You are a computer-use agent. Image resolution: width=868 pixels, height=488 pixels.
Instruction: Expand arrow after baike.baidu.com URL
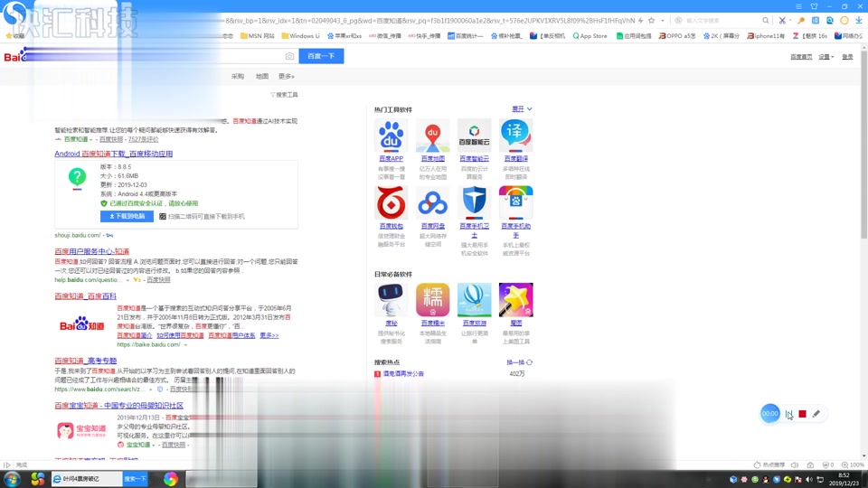[185, 344]
